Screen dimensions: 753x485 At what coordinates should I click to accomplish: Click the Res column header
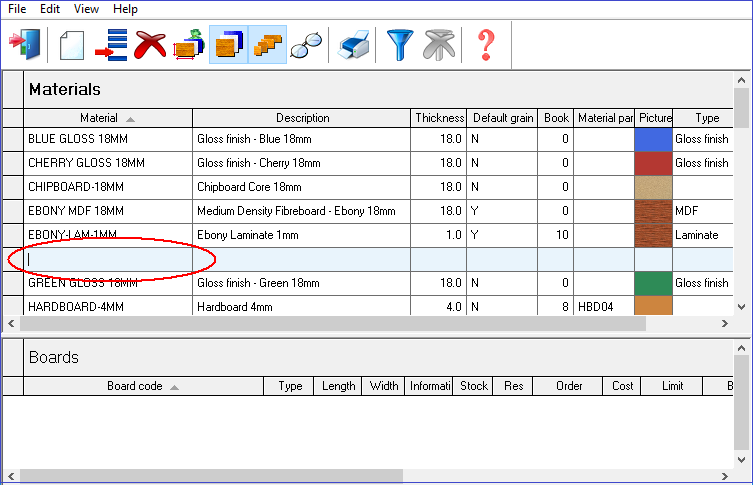coord(513,386)
